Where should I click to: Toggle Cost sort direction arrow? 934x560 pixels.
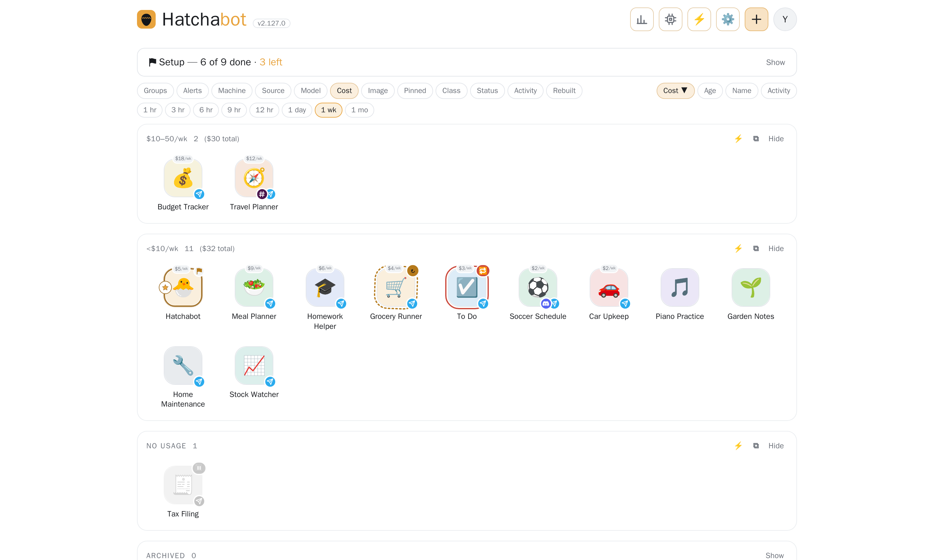tap(684, 90)
